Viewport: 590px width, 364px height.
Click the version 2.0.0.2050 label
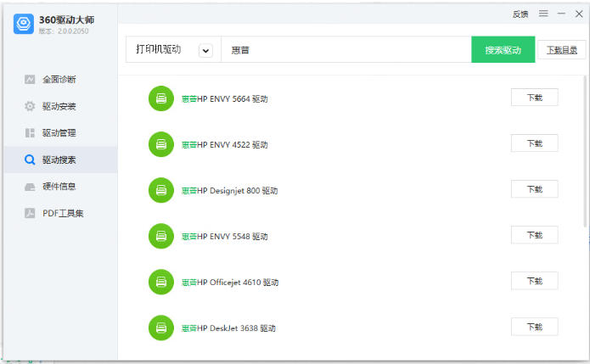pos(64,31)
